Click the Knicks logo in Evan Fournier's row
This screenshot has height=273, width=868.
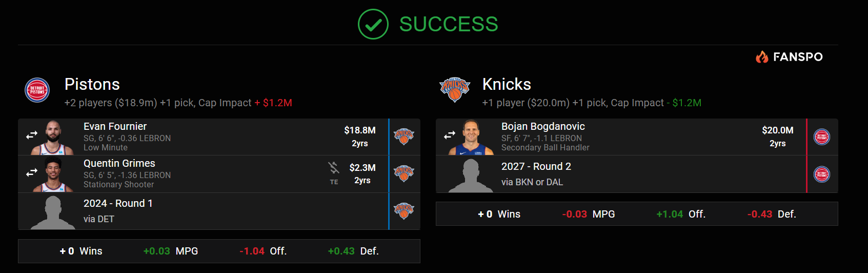403,136
